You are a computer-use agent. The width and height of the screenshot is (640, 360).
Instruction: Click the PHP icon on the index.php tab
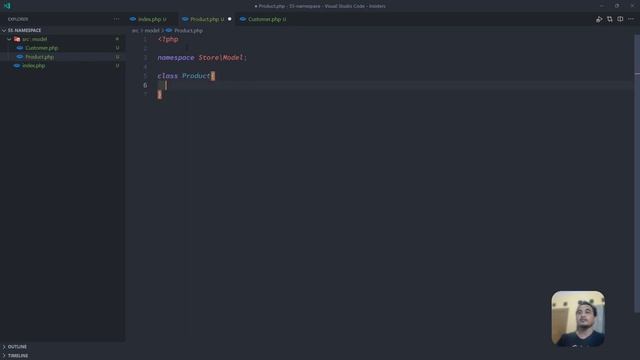click(133, 19)
